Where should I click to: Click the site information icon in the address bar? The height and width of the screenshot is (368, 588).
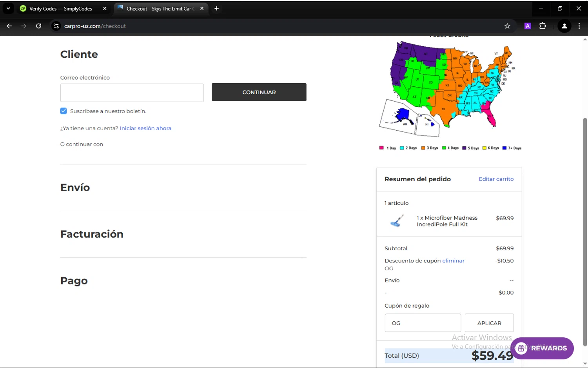56,26
